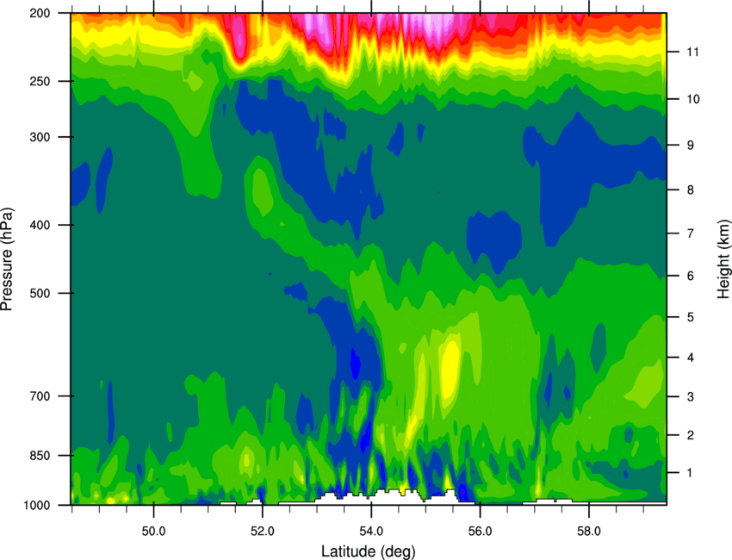Click the 2 km height label

[691, 435]
